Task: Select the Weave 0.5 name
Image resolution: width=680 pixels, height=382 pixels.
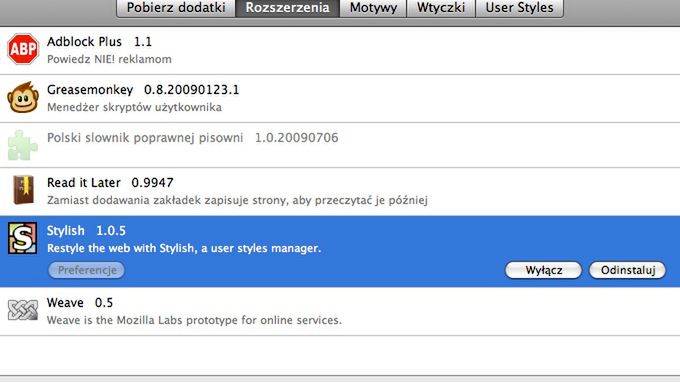Action: coord(80,303)
